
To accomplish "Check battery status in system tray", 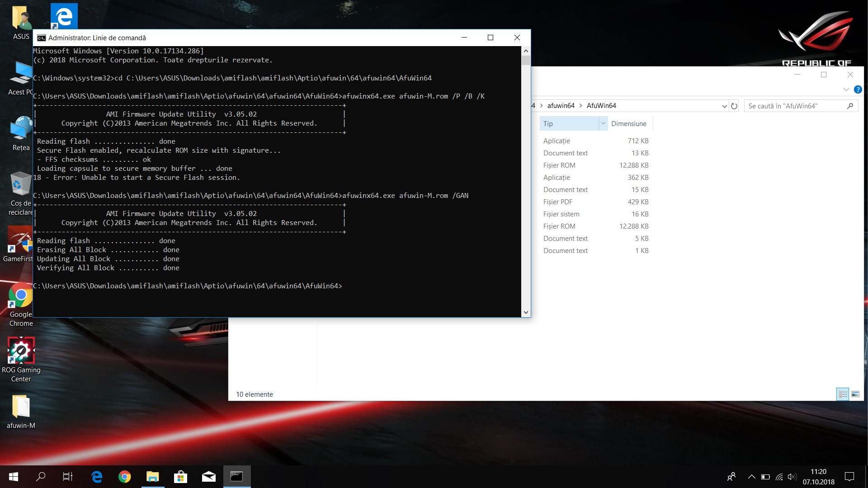I will click(765, 477).
